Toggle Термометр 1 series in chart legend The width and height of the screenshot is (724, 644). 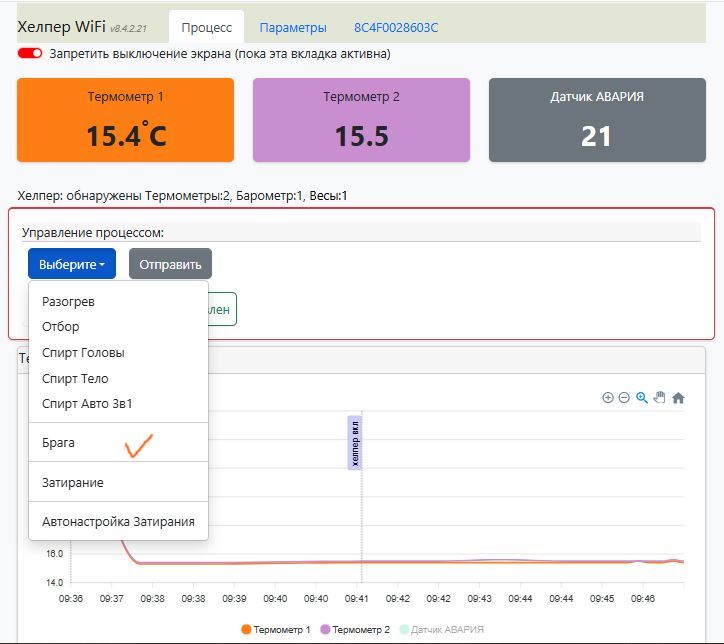[276, 629]
